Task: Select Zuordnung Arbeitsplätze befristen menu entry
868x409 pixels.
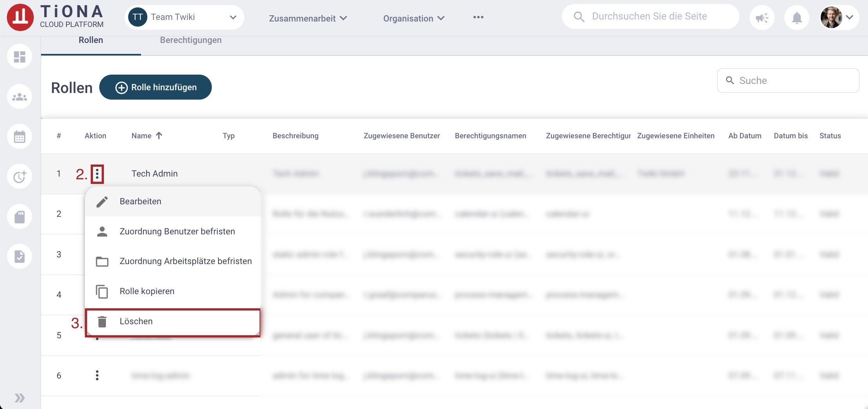Action: coord(172,261)
